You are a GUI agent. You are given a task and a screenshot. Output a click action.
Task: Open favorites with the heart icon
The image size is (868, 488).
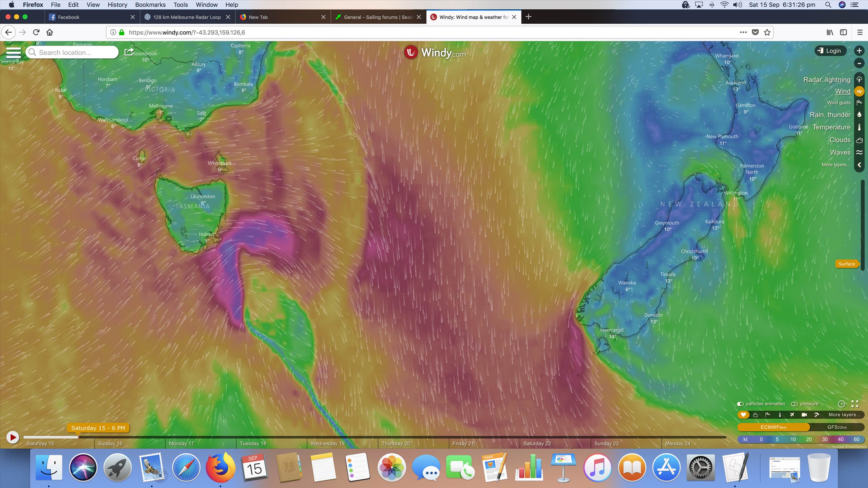pos(743,415)
